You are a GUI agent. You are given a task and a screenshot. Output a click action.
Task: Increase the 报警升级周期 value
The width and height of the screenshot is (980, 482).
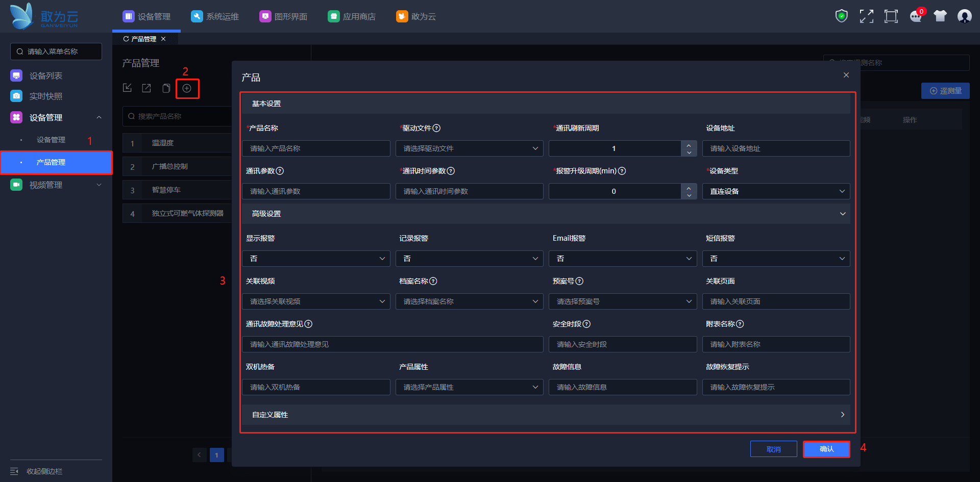(x=689, y=188)
